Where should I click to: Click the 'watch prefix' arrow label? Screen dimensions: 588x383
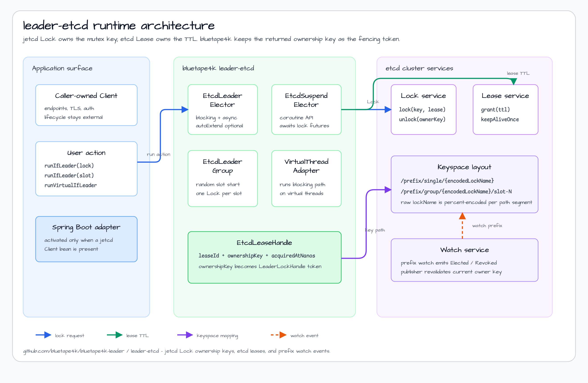tap(487, 225)
